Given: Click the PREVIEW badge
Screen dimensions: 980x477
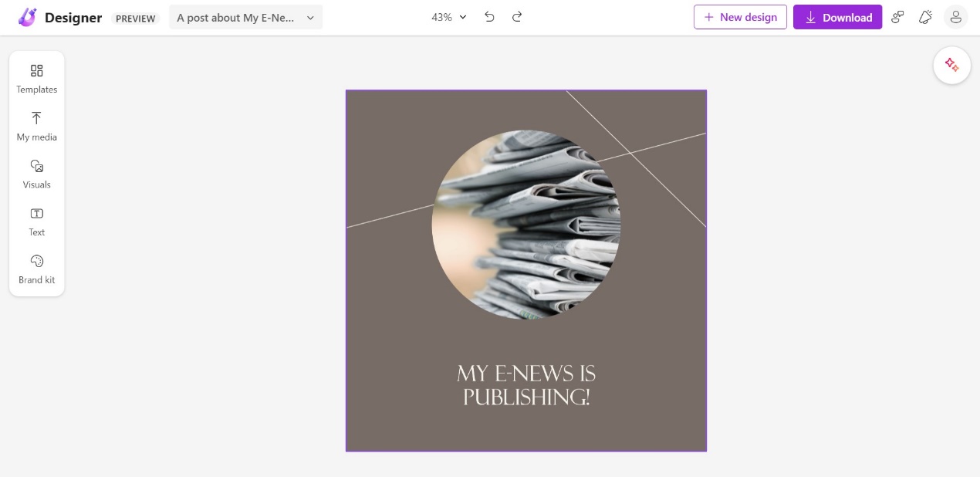Looking at the screenshot, I should point(136,19).
